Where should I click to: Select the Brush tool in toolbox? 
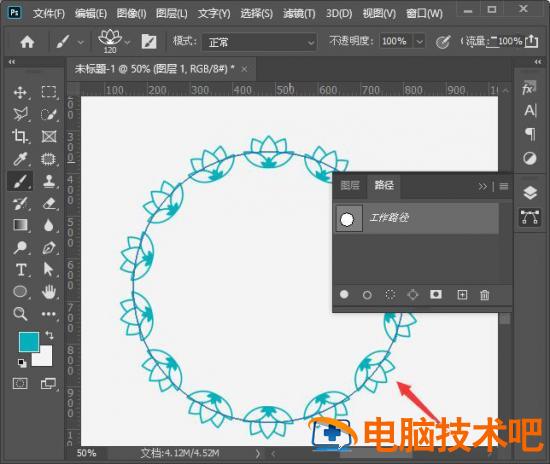click(x=20, y=181)
